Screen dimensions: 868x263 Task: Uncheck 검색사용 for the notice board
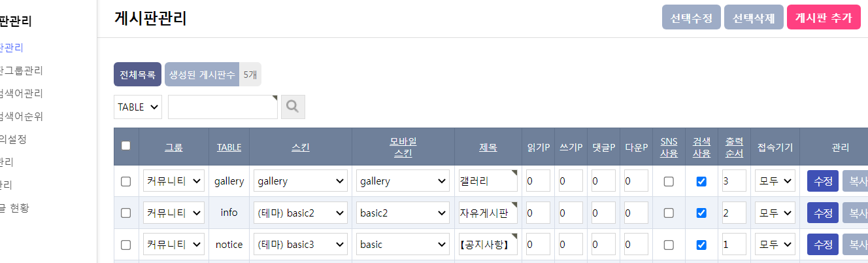click(x=701, y=245)
